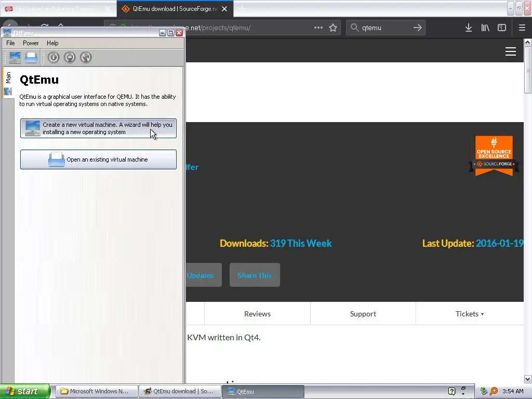
Task: Click the KVM written in Qt4 text
Action: 223,338
